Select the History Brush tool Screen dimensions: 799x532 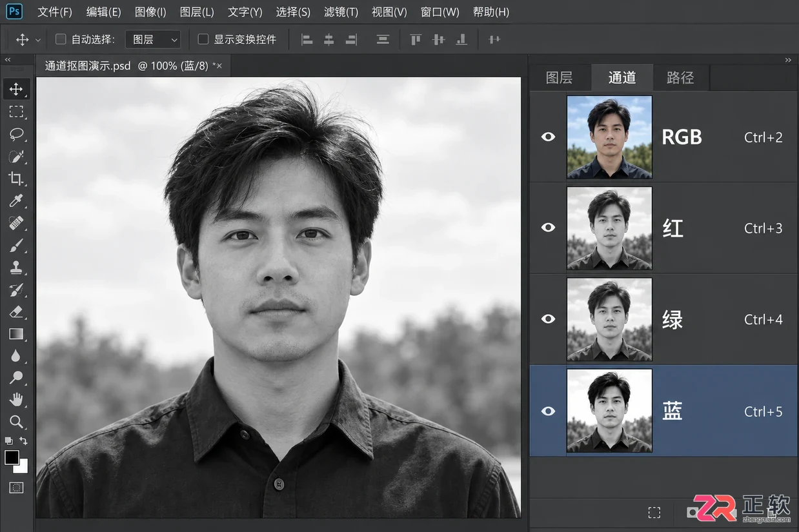click(x=17, y=290)
